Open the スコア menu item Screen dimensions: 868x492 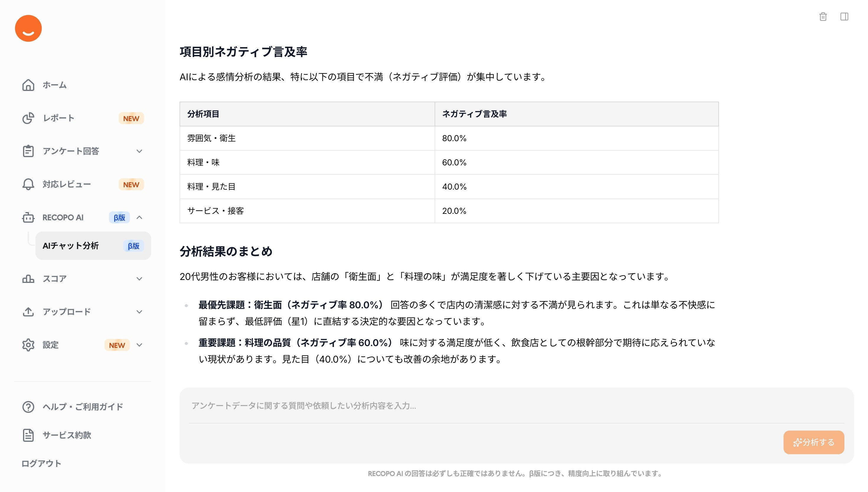[x=55, y=279]
